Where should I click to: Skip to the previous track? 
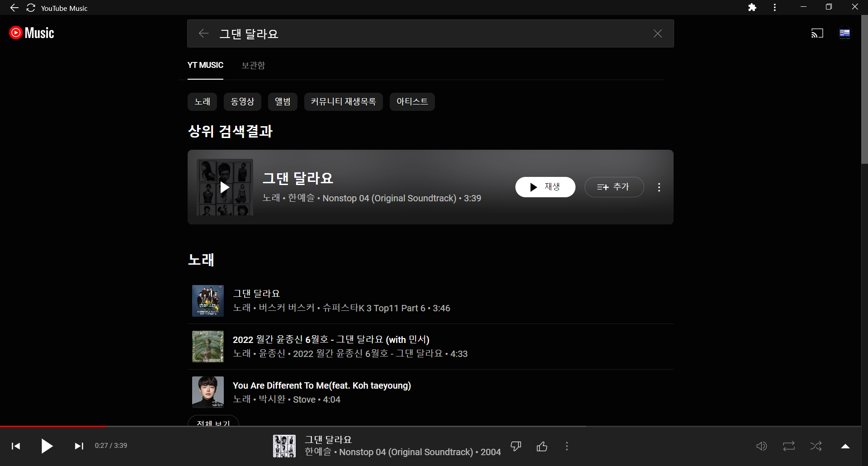pyautogui.click(x=16, y=446)
